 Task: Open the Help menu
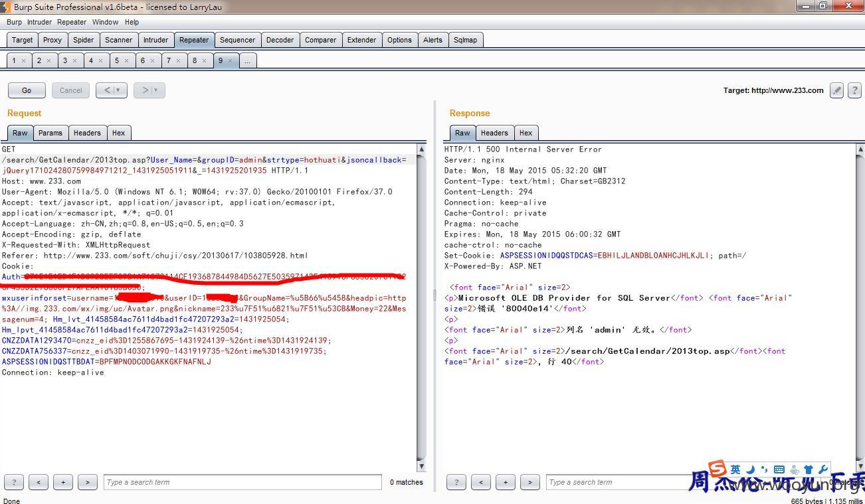pyautogui.click(x=132, y=22)
